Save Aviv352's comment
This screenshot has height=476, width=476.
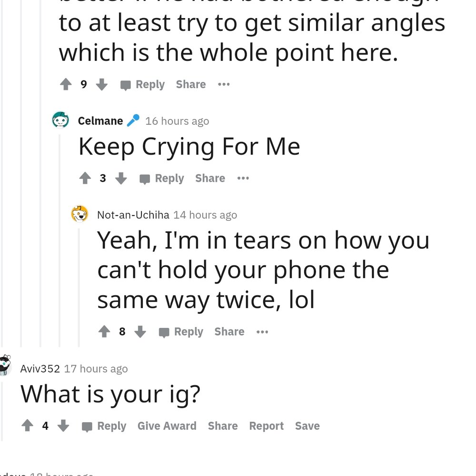[307, 426]
